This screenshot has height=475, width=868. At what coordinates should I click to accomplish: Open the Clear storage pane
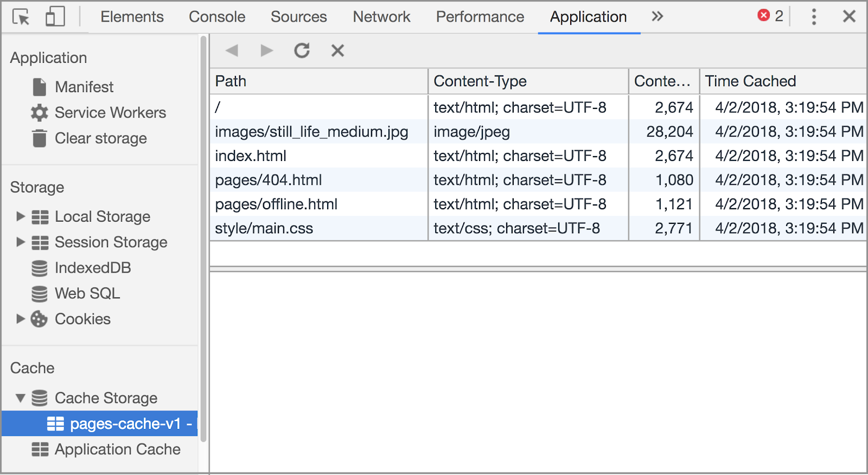pos(100,138)
